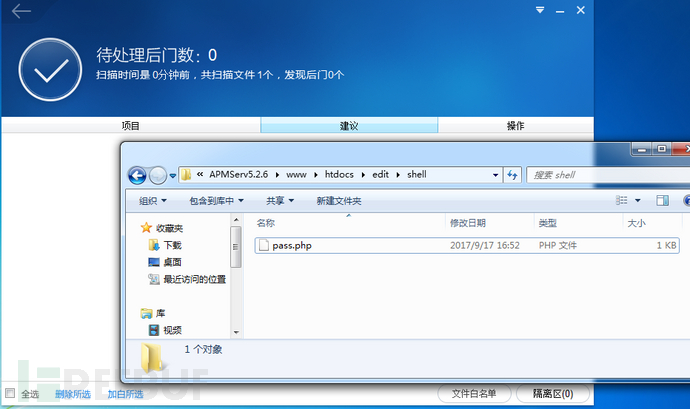Open the recent locations dropdown arrow

172,176
